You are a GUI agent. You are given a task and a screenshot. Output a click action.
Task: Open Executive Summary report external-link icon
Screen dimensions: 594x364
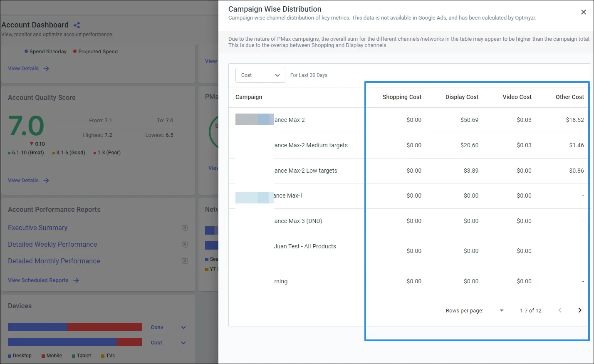click(184, 228)
